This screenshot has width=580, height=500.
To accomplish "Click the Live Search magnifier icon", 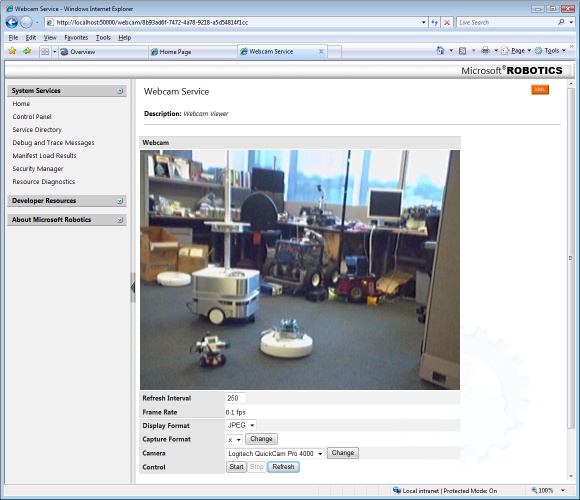I will pyautogui.click(x=561, y=22).
